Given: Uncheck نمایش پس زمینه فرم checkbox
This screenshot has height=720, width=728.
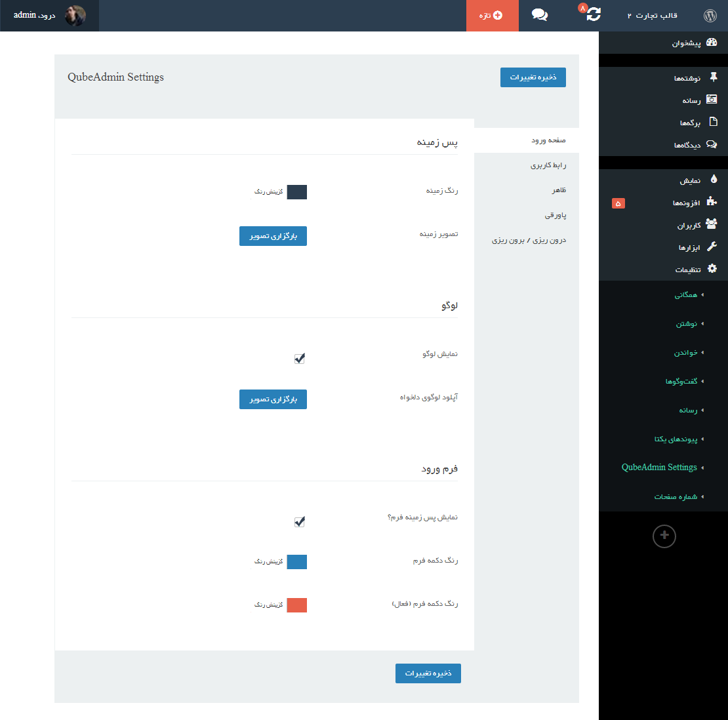Looking at the screenshot, I should point(300,522).
